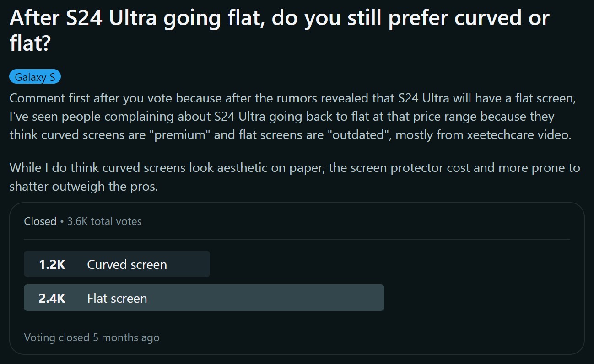The image size is (594, 364).
Task: Click the Flat screen label text
Action: pos(117,298)
